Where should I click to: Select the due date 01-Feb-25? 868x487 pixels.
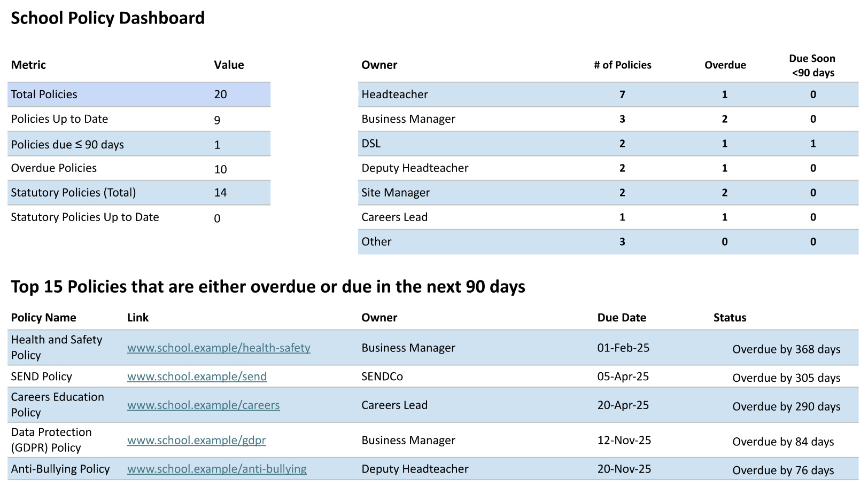coord(623,348)
